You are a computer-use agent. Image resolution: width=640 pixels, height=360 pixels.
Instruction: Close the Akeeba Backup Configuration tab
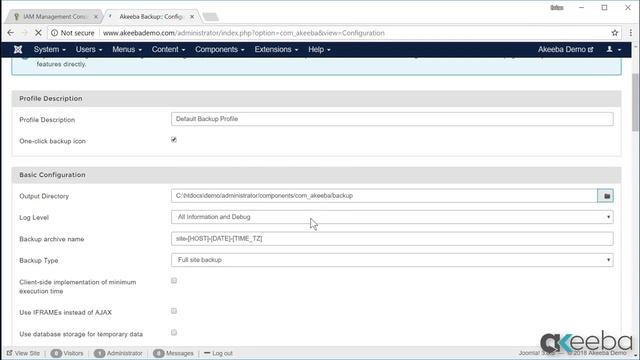192,17
